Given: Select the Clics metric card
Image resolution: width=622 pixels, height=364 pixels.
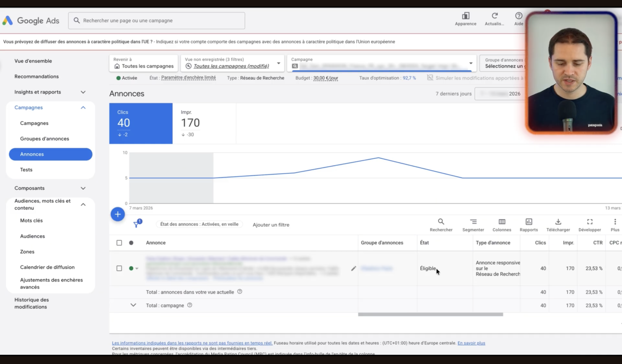Looking at the screenshot, I should (141, 124).
